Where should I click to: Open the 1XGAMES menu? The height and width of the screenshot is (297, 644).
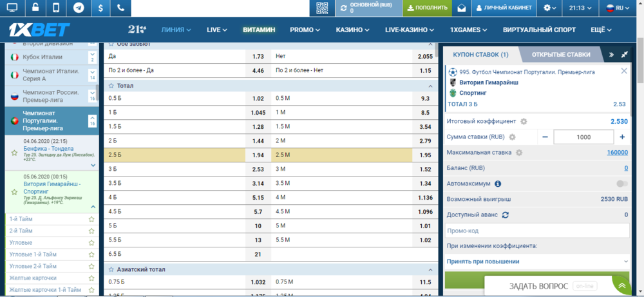click(468, 30)
